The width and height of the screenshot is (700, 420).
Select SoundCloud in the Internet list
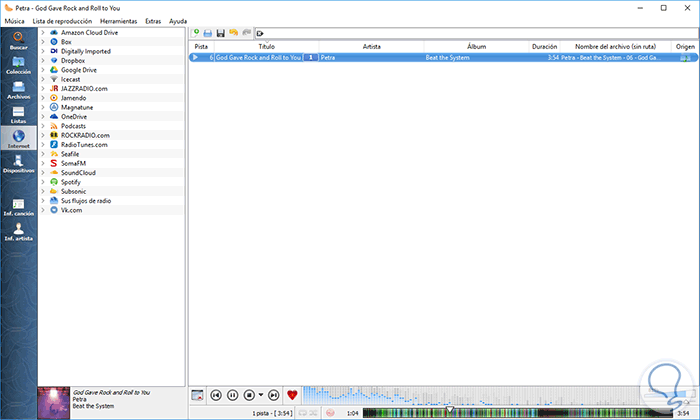pyautogui.click(x=78, y=173)
